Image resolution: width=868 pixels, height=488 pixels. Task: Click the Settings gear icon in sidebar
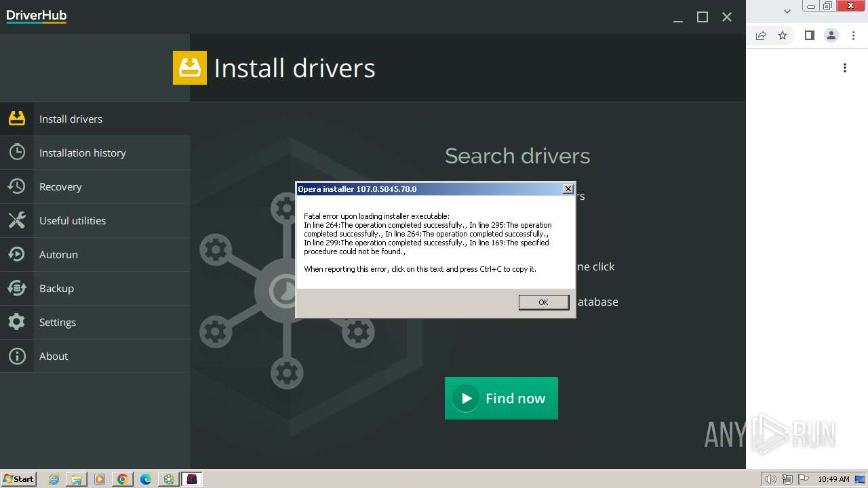17,322
